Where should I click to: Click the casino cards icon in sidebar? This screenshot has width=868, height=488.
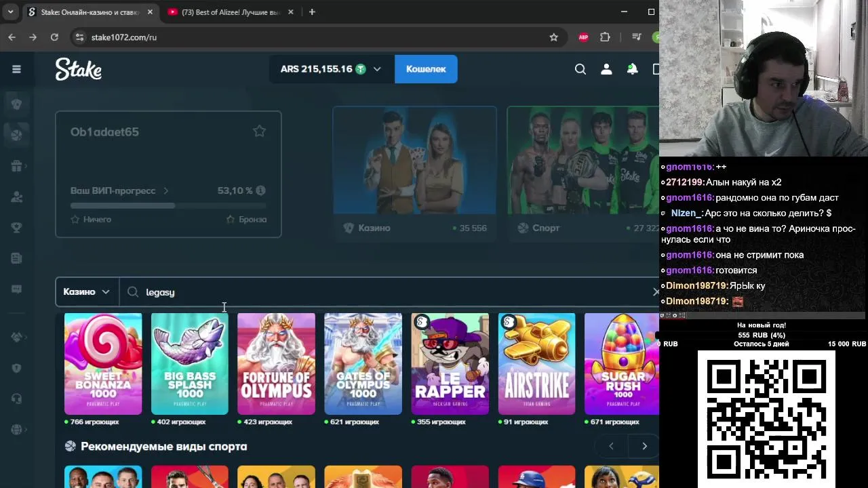[16, 104]
